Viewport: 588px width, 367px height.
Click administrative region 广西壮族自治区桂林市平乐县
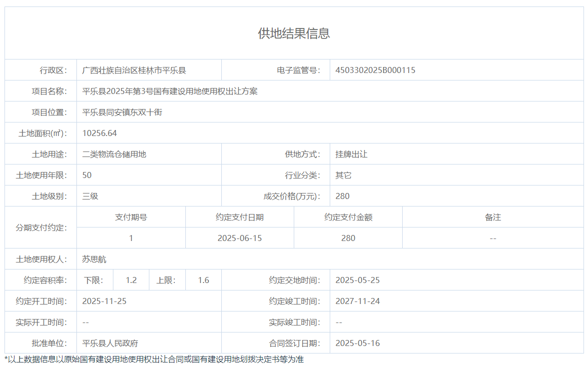[x=134, y=70]
